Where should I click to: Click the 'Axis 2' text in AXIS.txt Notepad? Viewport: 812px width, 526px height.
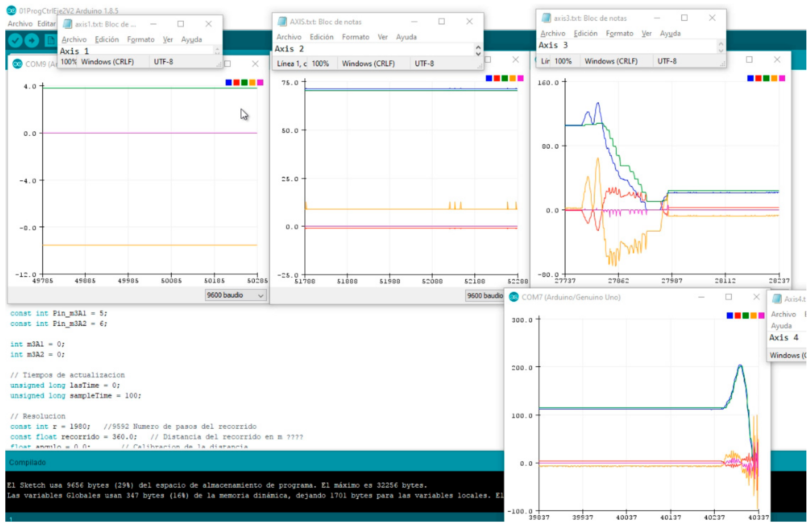289,49
